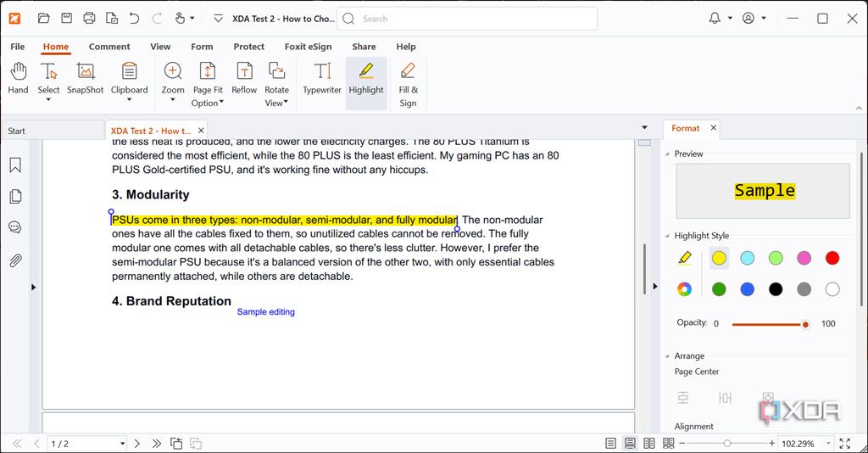Click the zoom slider in status bar
The height and width of the screenshot is (453, 868).
coord(726,443)
